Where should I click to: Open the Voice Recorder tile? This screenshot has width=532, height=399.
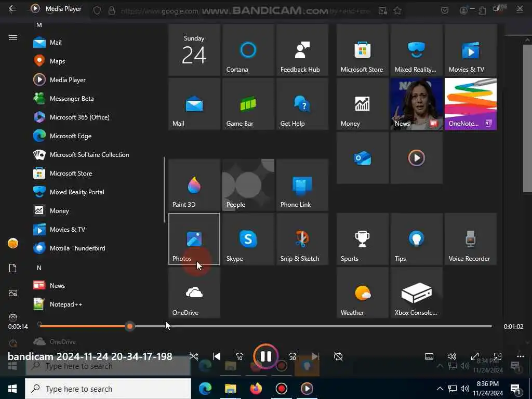coord(471,239)
